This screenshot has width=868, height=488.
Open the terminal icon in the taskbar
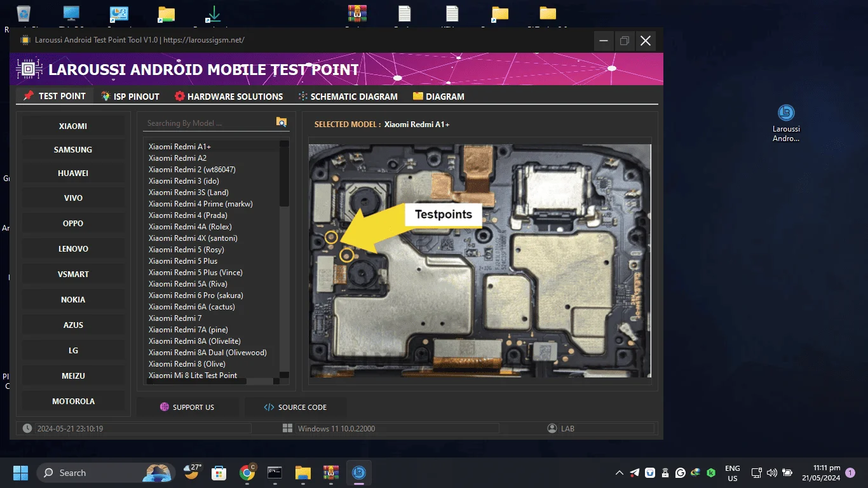[275, 473]
